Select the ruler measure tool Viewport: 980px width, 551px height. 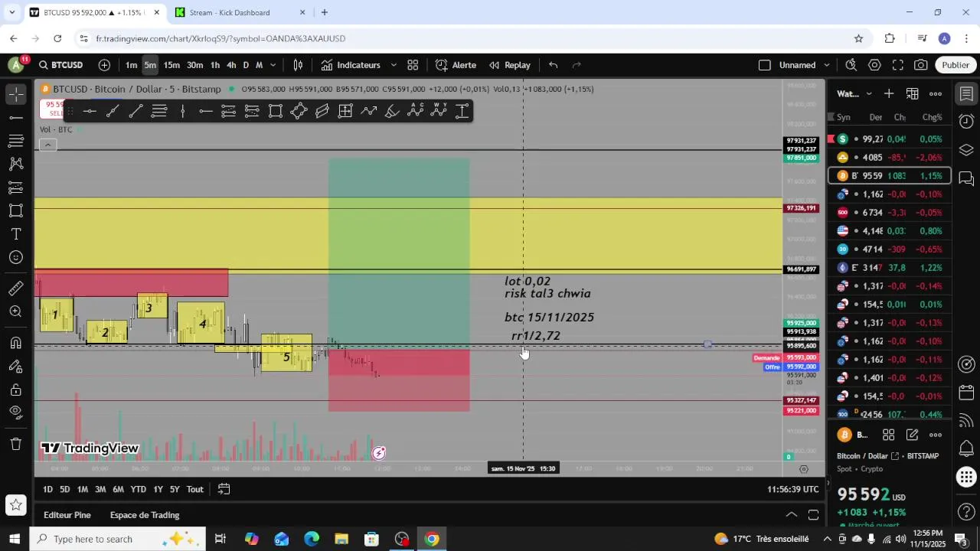pyautogui.click(x=16, y=289)
